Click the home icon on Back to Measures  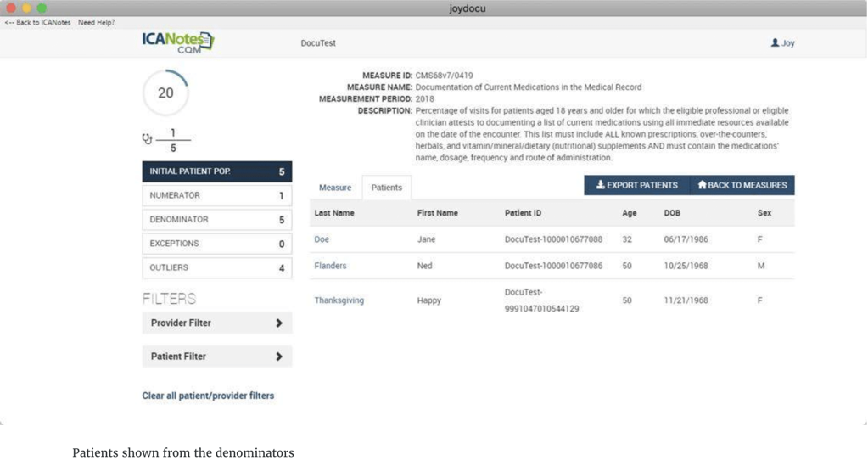tap(702, 185)
